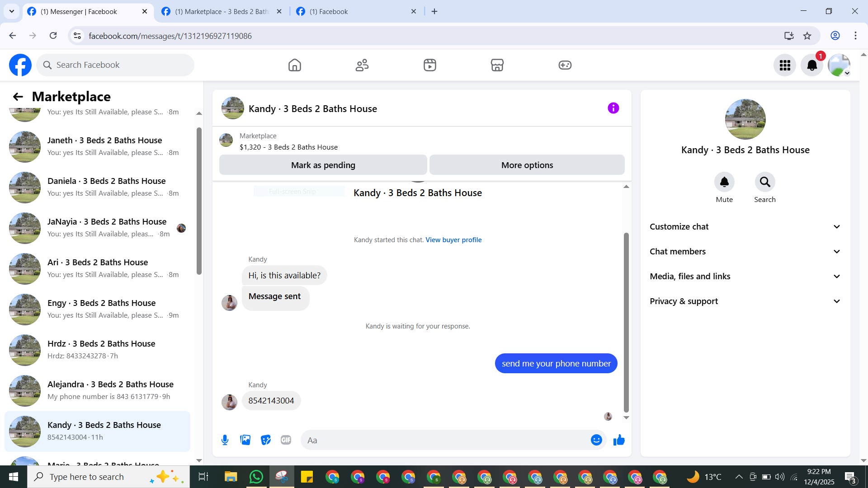Open the sticker picker icon
Image resolution: width=868 pixels, height=488 pixels.
click(266, 440)
